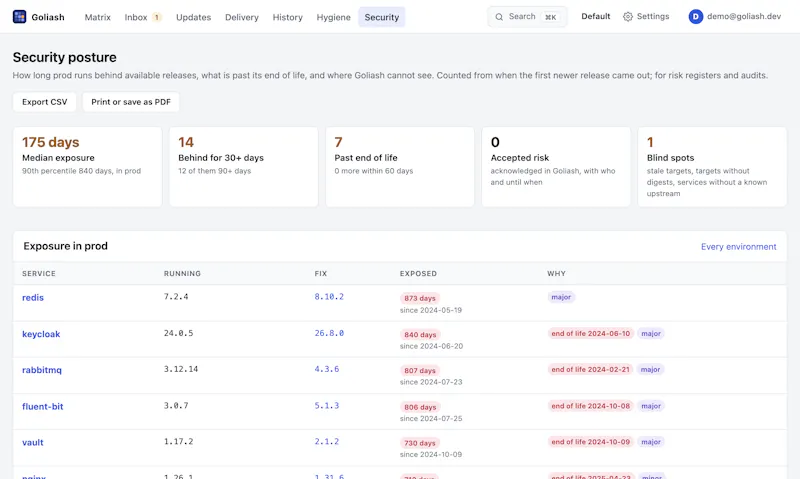Click fix version 8.10.2 for redis

pyautogui.click(x=329, y=296)
